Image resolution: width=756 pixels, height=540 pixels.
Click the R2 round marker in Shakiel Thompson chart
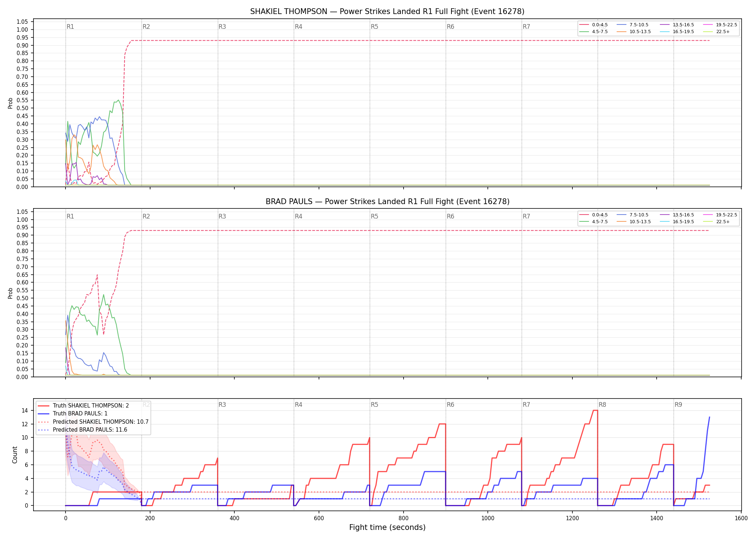point(146,27)
